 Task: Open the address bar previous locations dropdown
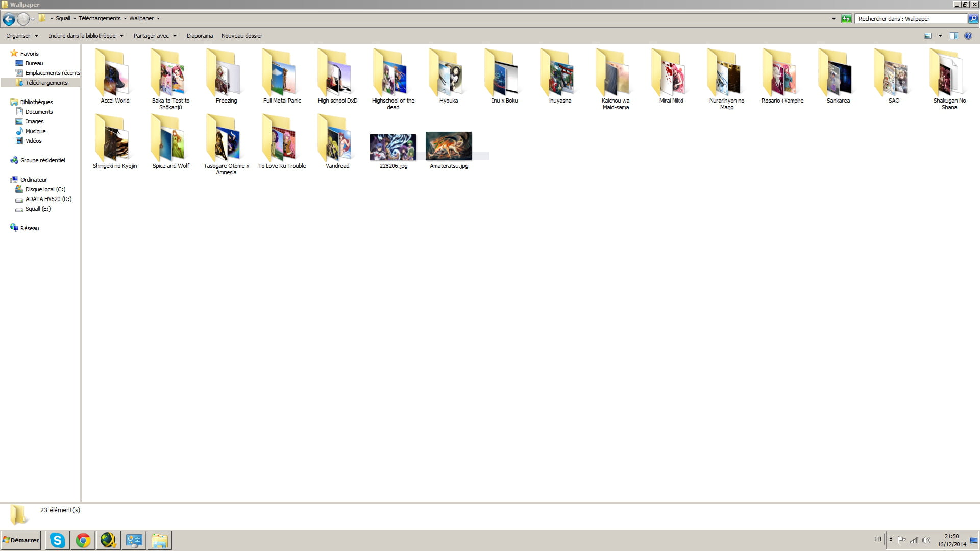[x=834, y=19]
